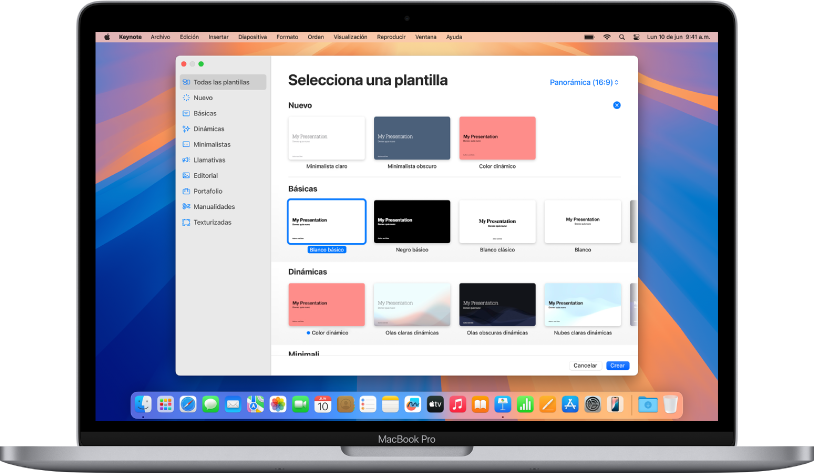Open Spotlight search in menu bar
Image resolution: width=814 pixels, height=473 pixels.
click(622, 37)
